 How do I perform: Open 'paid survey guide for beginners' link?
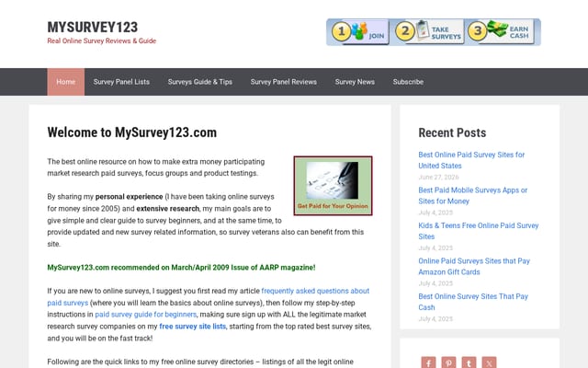[x=145, y=315]
